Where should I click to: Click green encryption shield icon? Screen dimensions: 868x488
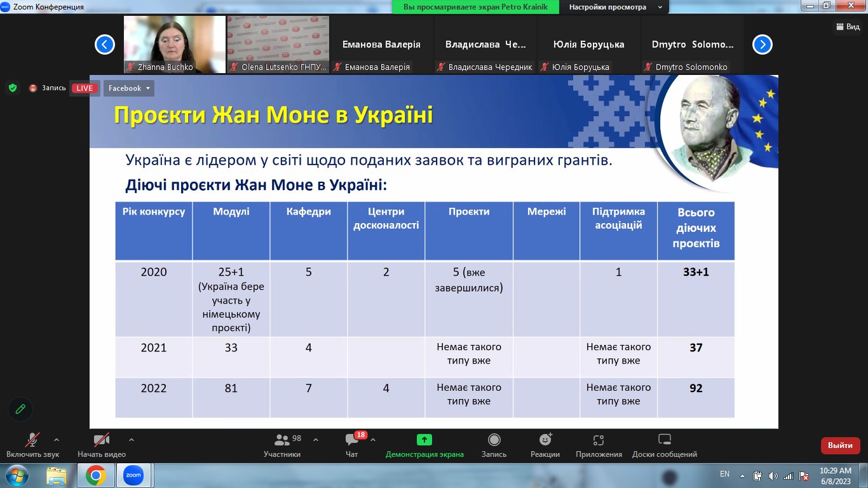[x=13, y=88]
